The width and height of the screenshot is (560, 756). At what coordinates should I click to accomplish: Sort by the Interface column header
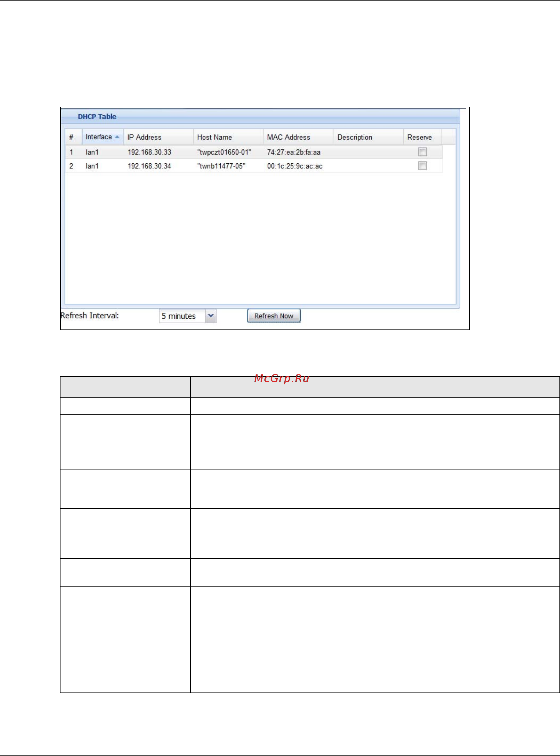tap(103, 137)
